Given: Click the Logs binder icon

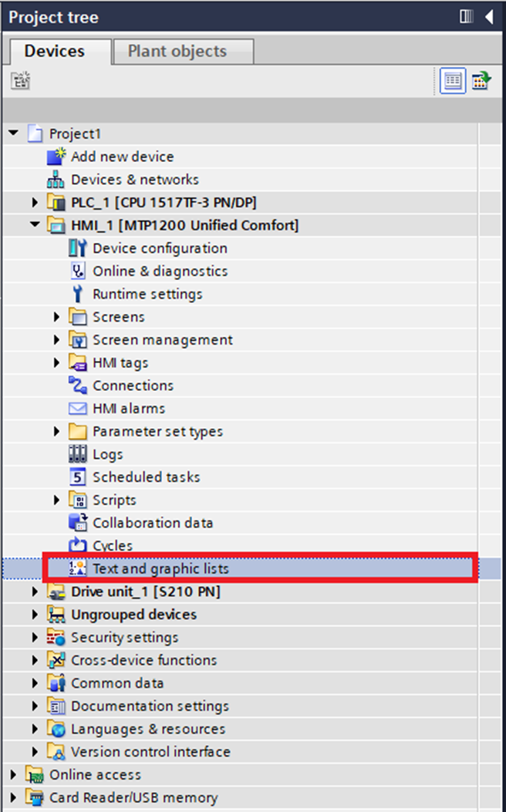Looking at the screenshot, I should 78,454.
